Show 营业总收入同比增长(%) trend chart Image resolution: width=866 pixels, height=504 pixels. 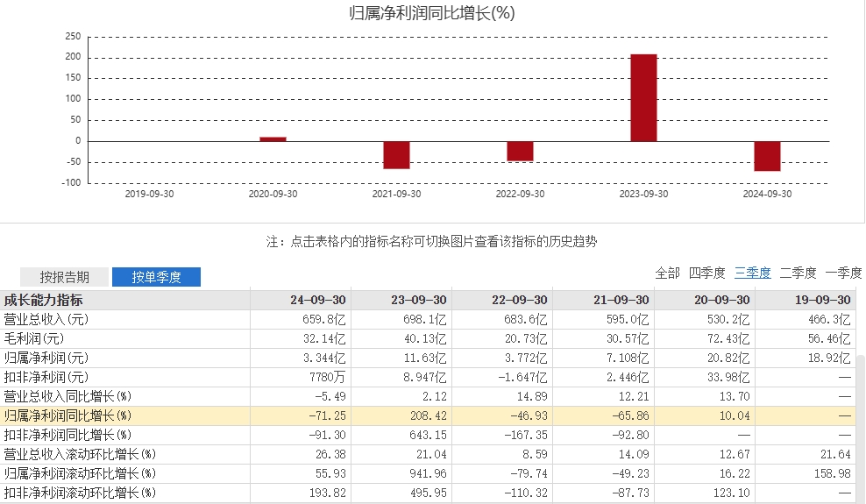[67, 397]
